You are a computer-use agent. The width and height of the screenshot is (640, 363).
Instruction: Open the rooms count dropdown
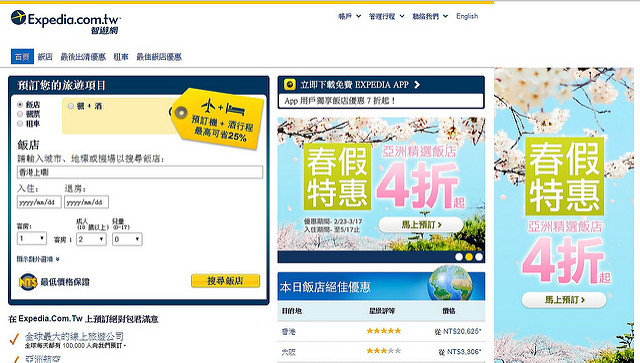32,238
